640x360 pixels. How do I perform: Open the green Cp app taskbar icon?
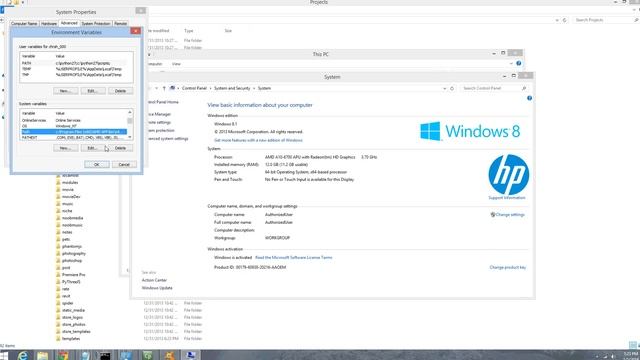pos(147,355)
